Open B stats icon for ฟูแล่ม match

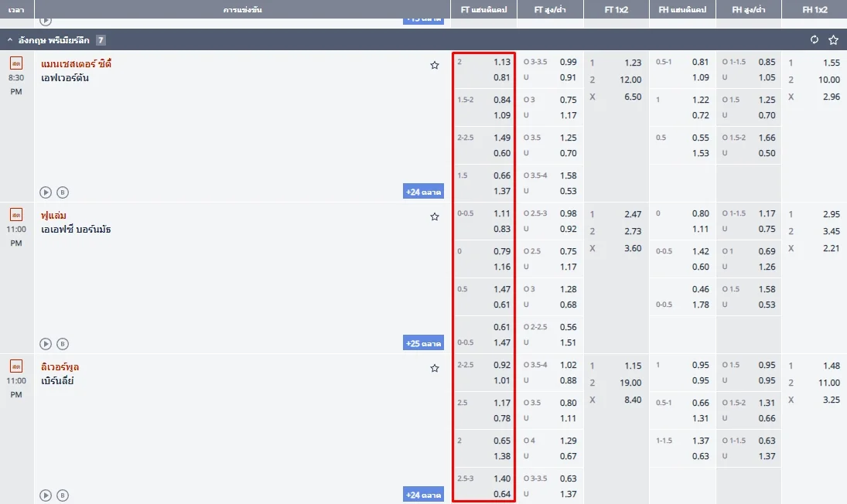tap(63, 344)
